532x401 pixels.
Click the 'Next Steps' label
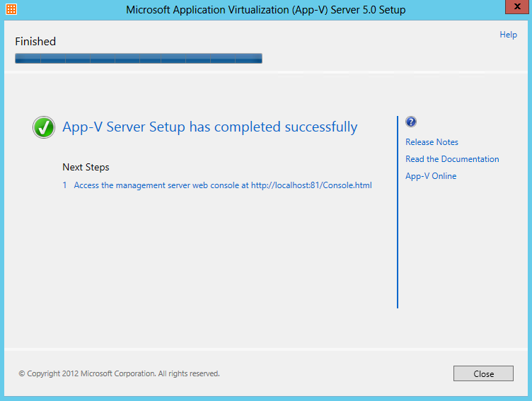coord(86,167)
